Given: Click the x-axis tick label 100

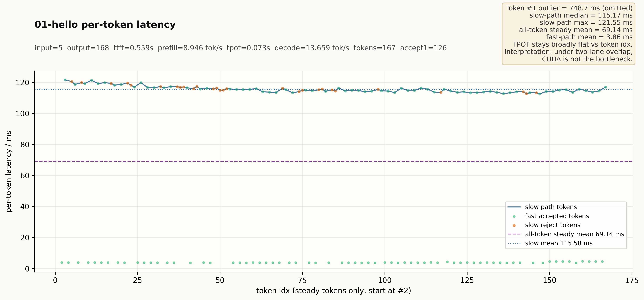Looking at the screenshot, I should point(385,281).
